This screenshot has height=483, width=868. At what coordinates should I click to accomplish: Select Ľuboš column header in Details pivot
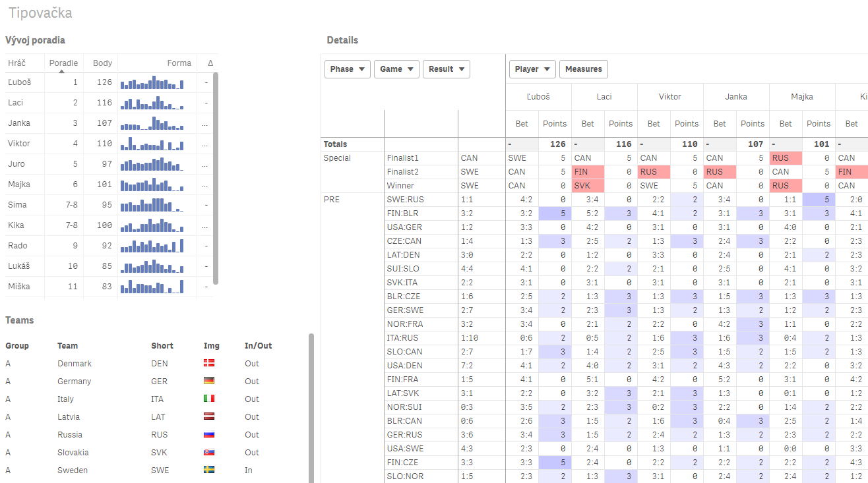pos(538,96)
